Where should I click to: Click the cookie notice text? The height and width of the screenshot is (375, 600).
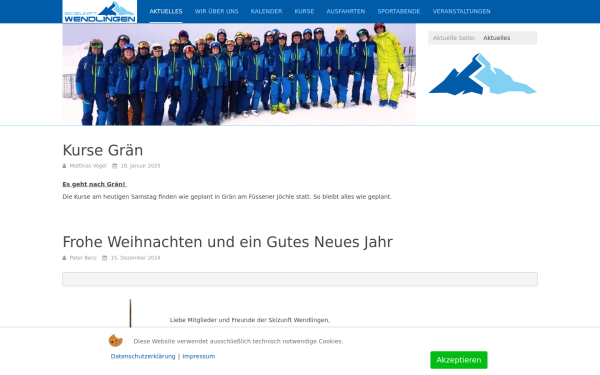(238, 341)
